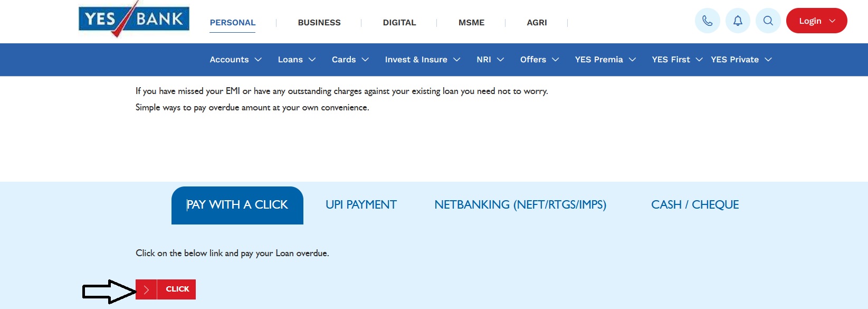Click the search magnifier icon
Image resolution: width=868 pixels, height=309 pixels.
click(768, 21)
